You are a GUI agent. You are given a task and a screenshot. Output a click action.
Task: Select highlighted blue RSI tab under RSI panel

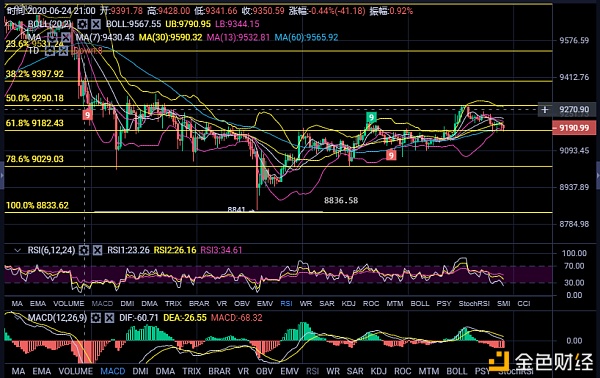[286, 303]
